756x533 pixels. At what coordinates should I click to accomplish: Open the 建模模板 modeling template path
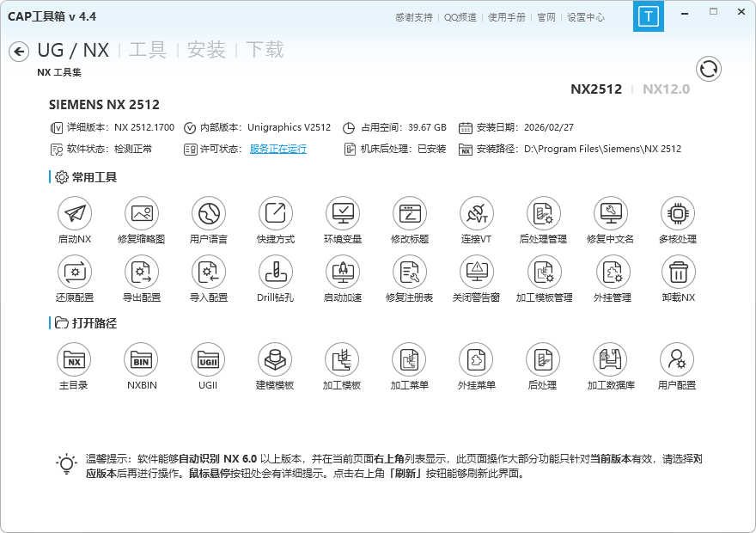[x=276, y=361]
